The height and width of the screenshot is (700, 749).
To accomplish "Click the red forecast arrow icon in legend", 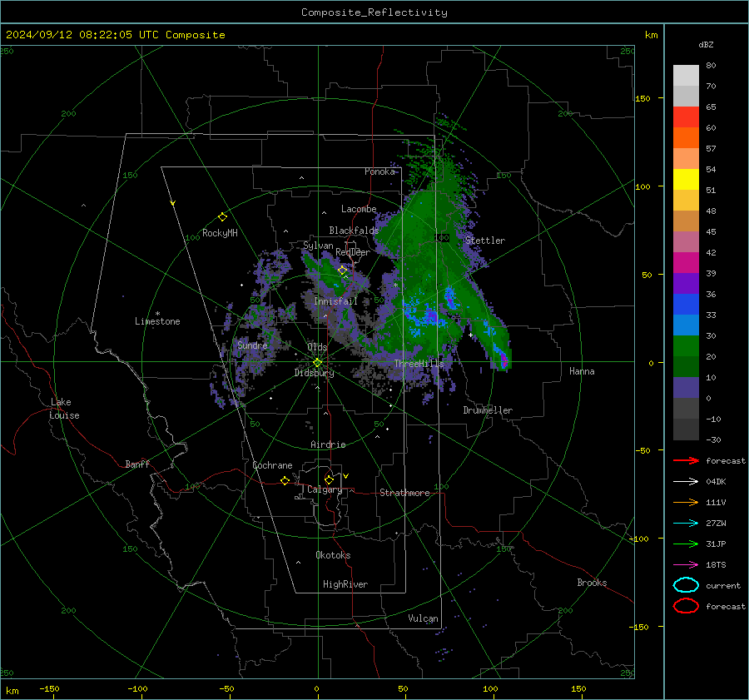I will click(x=686, y=460).
